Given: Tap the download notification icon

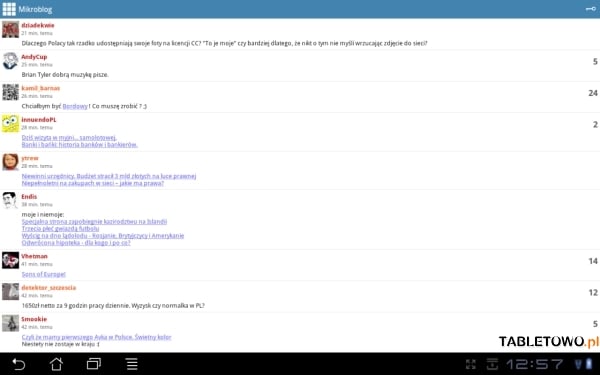Looking at the screenshot, I should (x=492, y=364).
